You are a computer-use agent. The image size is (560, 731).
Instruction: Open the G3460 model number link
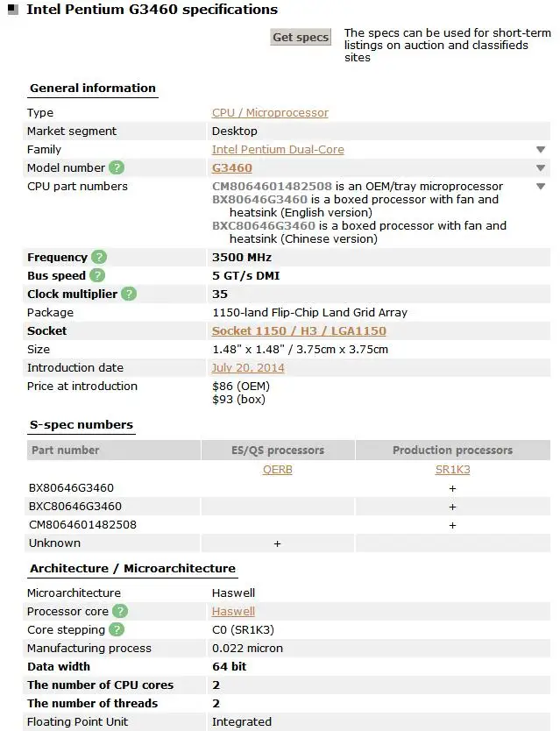[x=232, y=168]
